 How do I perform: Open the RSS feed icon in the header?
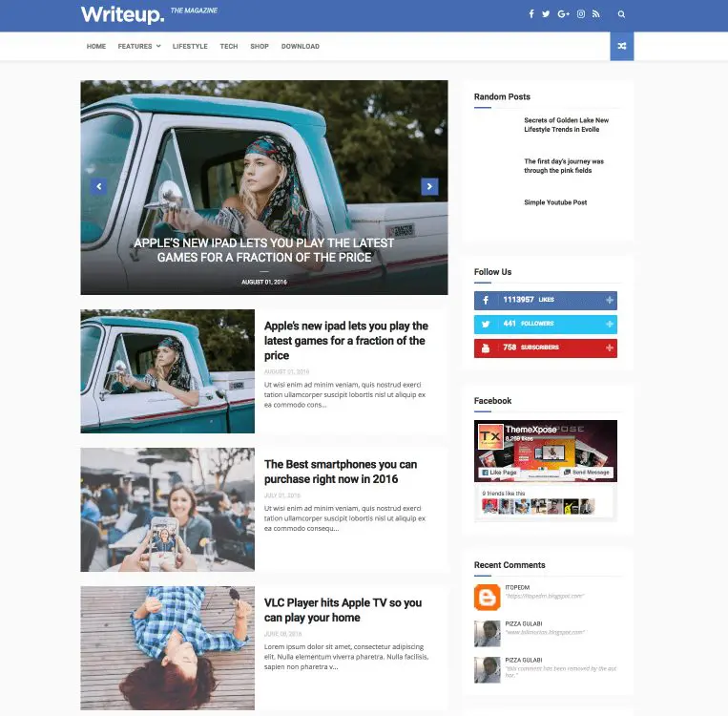596,14
